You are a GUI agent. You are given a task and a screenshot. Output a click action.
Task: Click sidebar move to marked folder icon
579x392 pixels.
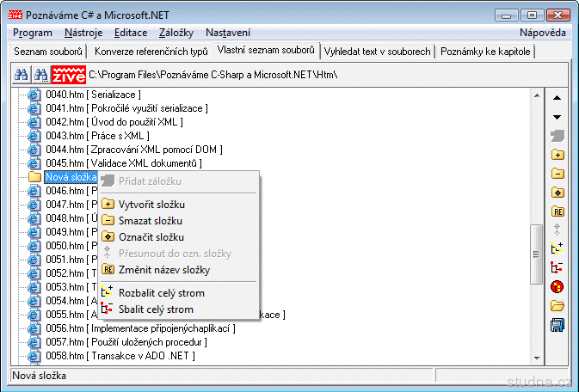tap(557, 230)
